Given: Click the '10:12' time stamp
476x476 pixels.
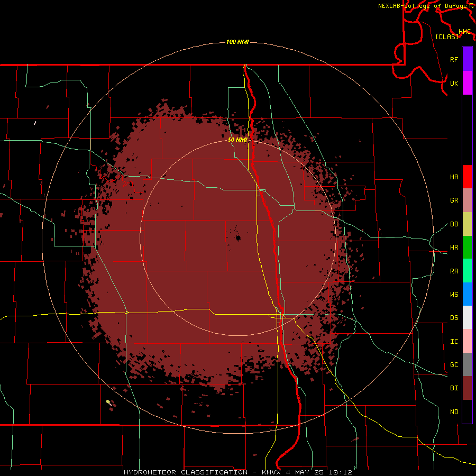Looking at the screenshot, I should [340, 472].
